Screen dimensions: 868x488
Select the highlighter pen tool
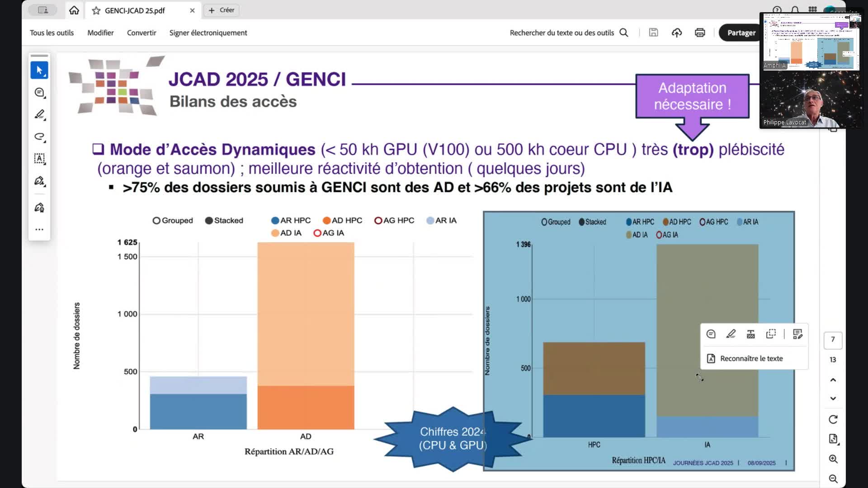39,114
